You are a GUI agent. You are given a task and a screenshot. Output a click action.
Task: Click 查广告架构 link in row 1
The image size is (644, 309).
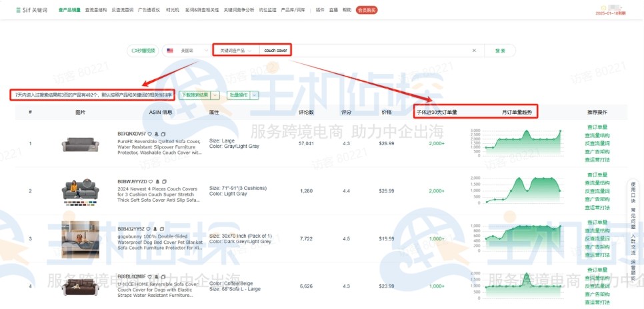(x=597, y=151)
